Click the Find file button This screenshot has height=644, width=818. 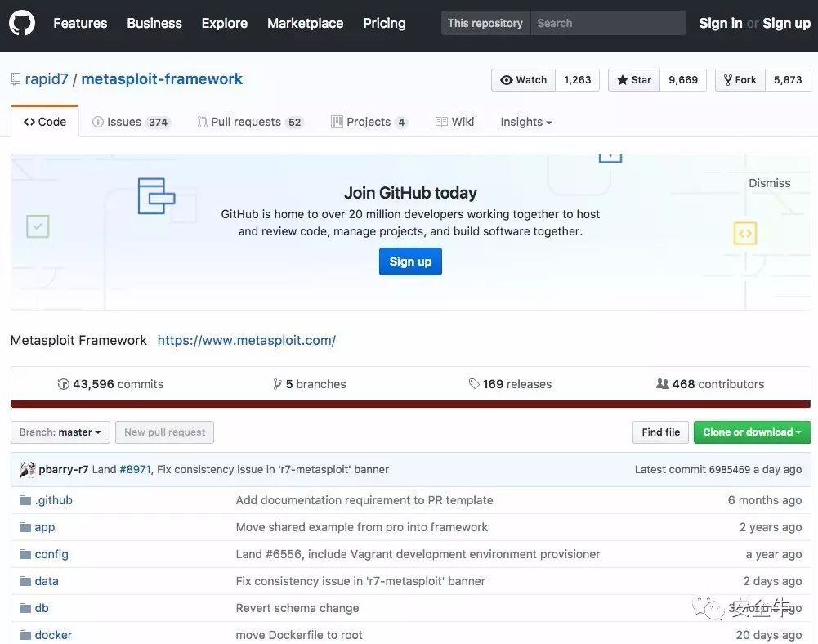(661, 432)
